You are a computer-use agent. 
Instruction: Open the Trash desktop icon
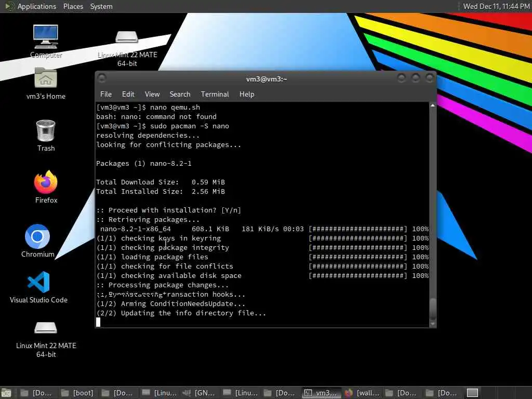point(46,136)
